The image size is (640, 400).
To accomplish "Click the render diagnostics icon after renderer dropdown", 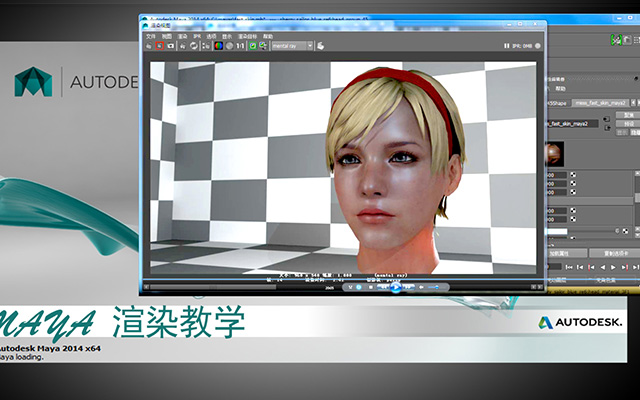I will pos(320,46).
